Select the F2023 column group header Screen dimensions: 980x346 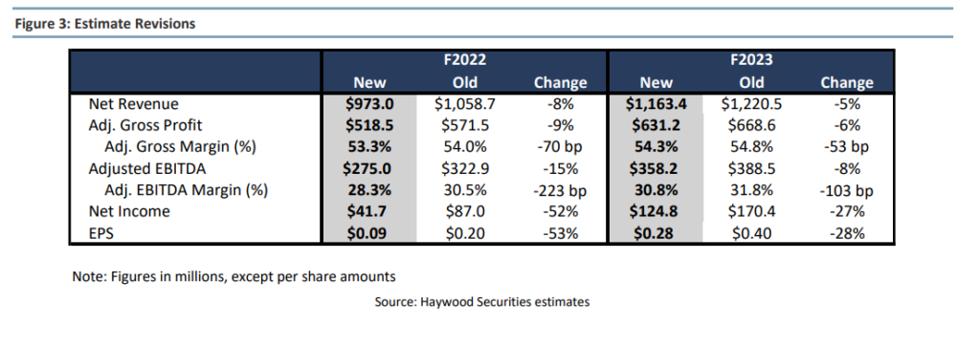pyautogui.click(x=751, y=60)
